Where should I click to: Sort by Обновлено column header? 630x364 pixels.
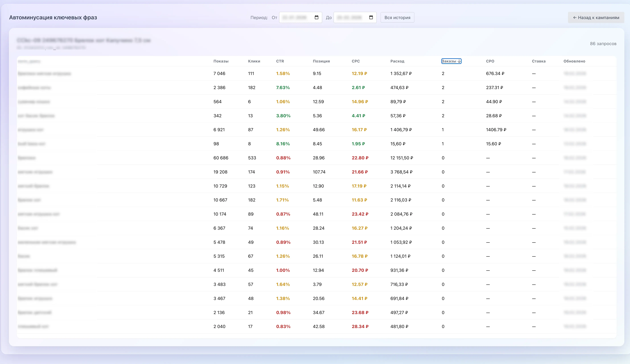[574, 61]
